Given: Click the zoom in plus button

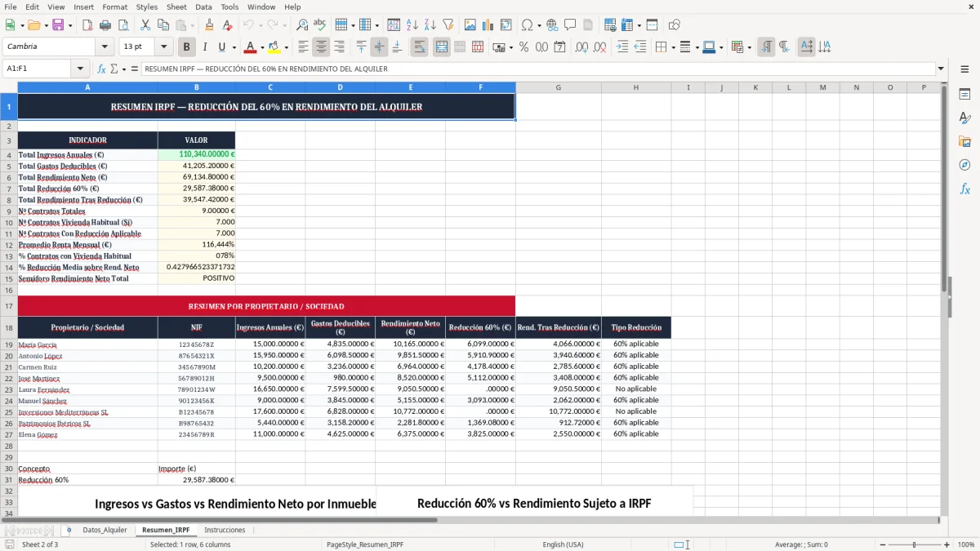Looking at the screenshot, I should click(x=947, y=544).
